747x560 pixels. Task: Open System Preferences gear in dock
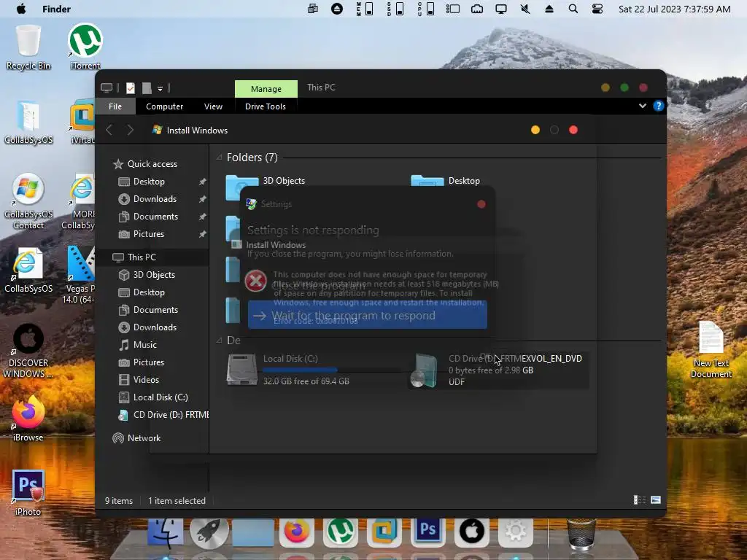point(516,532)
